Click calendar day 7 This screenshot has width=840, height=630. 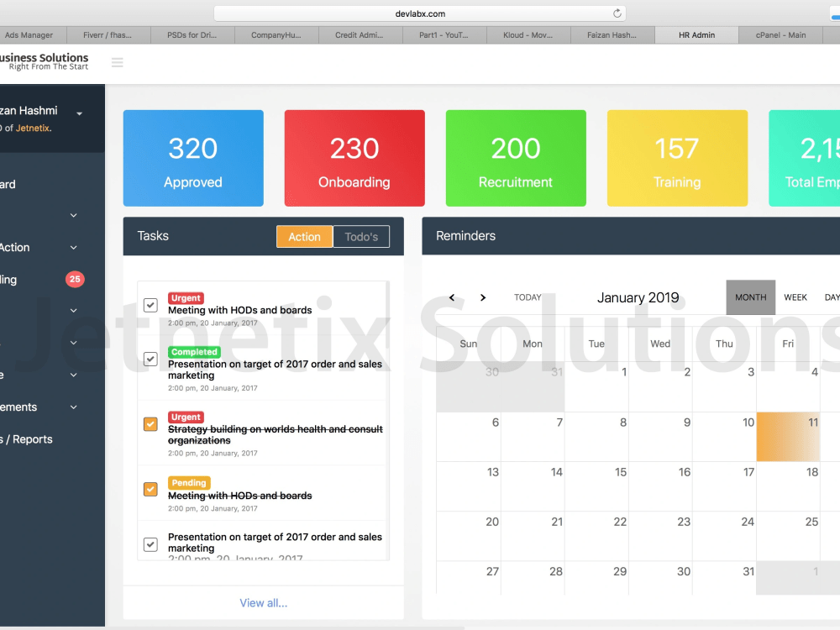[x=533, y=437]
